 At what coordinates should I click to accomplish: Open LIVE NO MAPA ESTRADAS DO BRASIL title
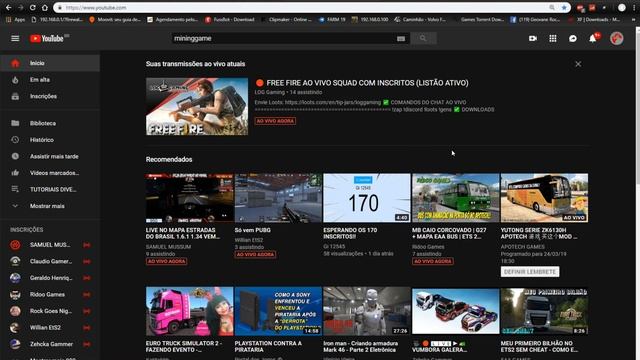(x=183, y=233)
